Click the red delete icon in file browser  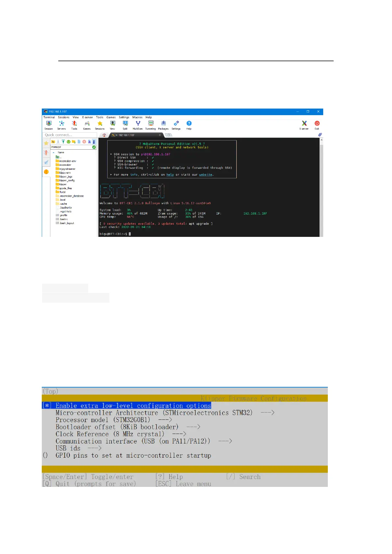(84, 142)
